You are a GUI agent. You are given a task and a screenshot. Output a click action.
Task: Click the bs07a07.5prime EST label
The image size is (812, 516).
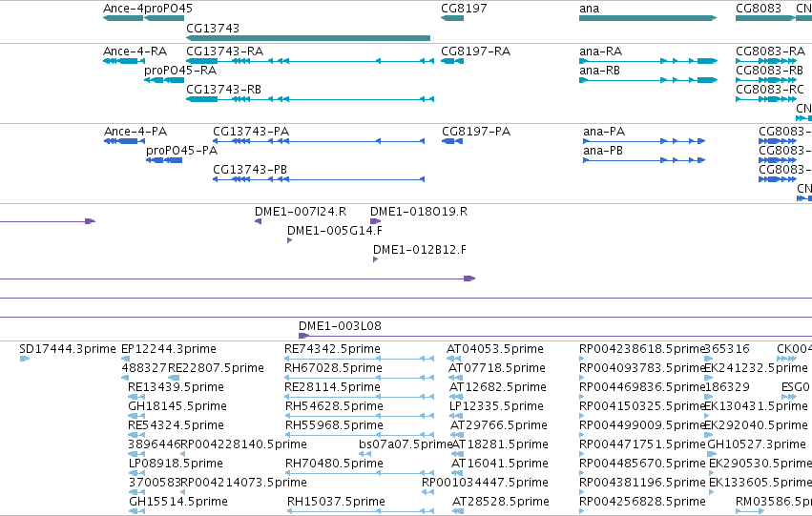[406, 444]
